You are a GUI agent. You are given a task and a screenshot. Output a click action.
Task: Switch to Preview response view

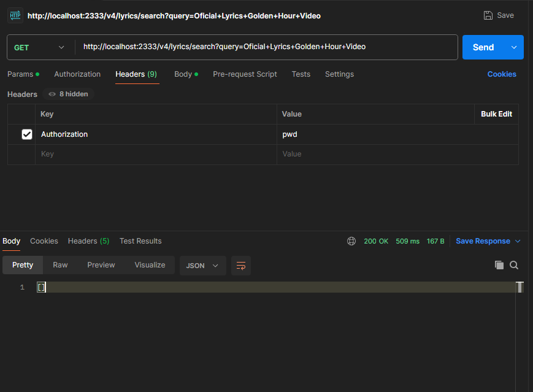point(101,265)
